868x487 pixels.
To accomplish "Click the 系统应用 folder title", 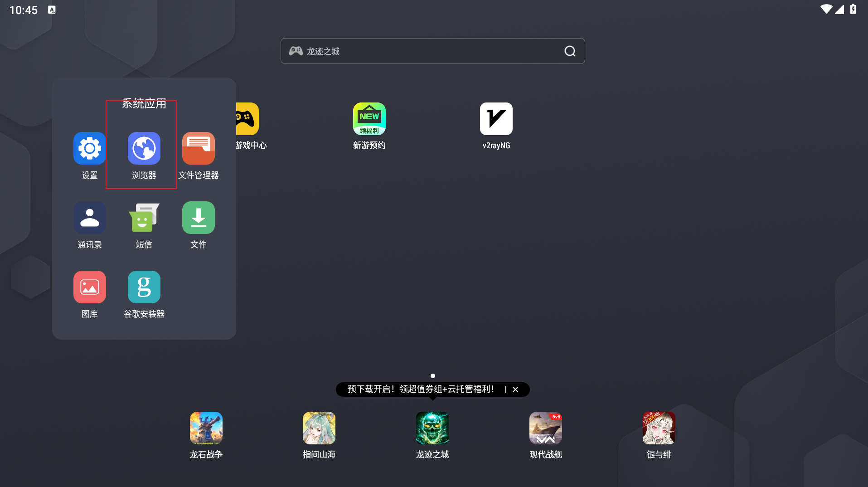I will pos(144,104).
